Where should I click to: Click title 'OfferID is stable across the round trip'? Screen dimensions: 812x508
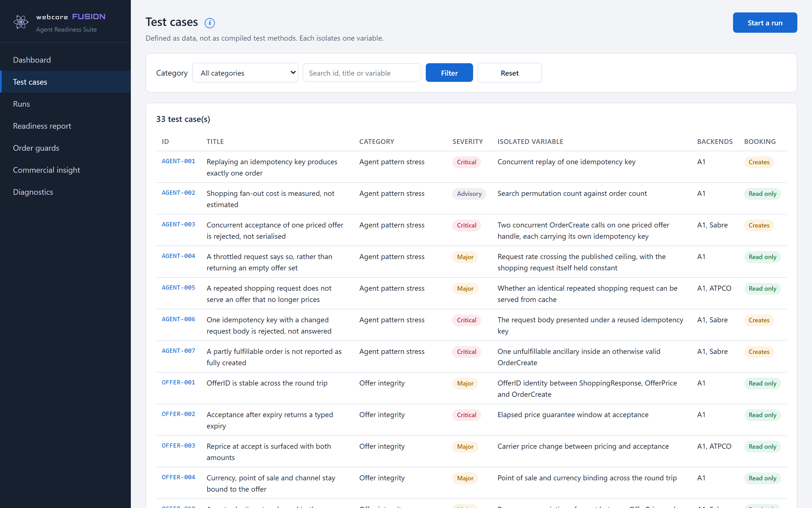[267, 383]
